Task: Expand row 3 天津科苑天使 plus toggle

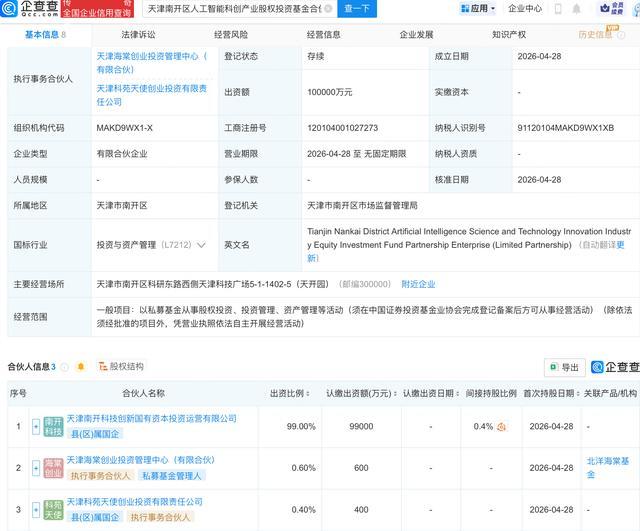Action: (x=36, y=510)
